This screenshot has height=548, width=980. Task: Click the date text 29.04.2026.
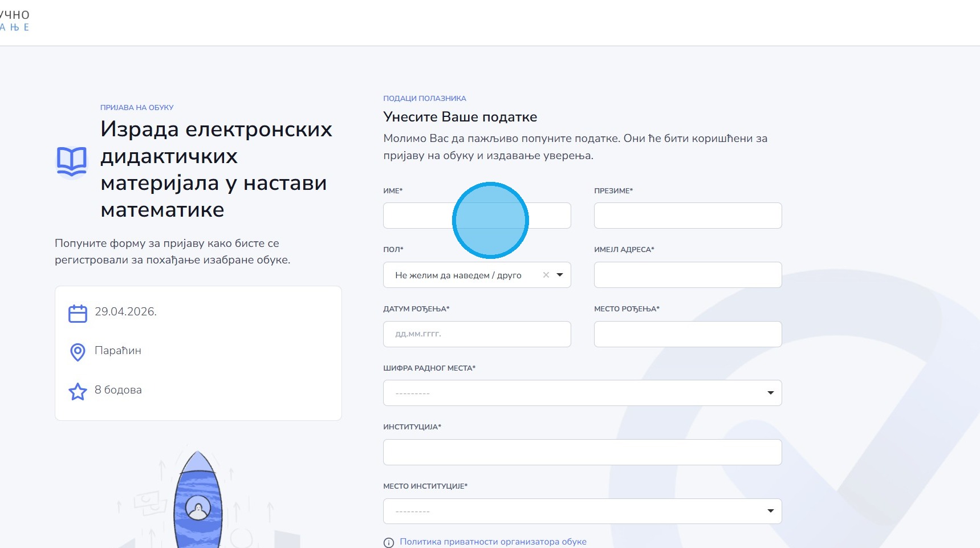[x=125, y=311]
